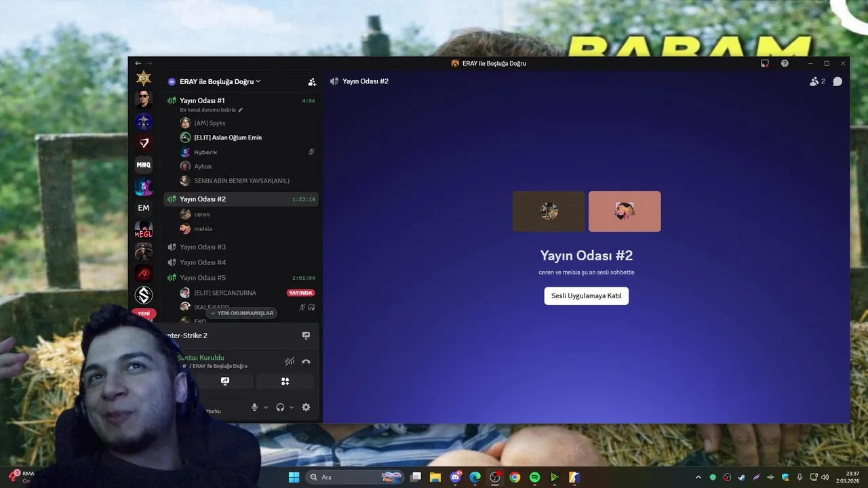The image size is (868, 488).
Task: Open the Windows Start menu
Action: (294, 477)
